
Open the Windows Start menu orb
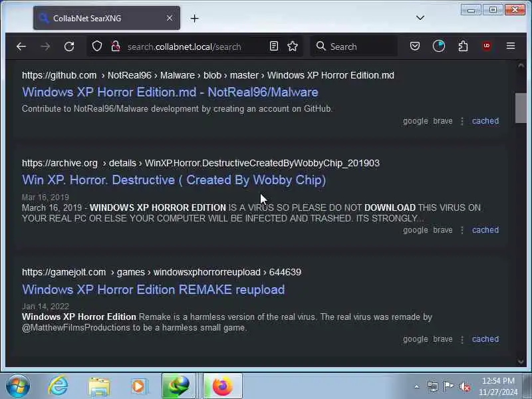pos(18,386)
